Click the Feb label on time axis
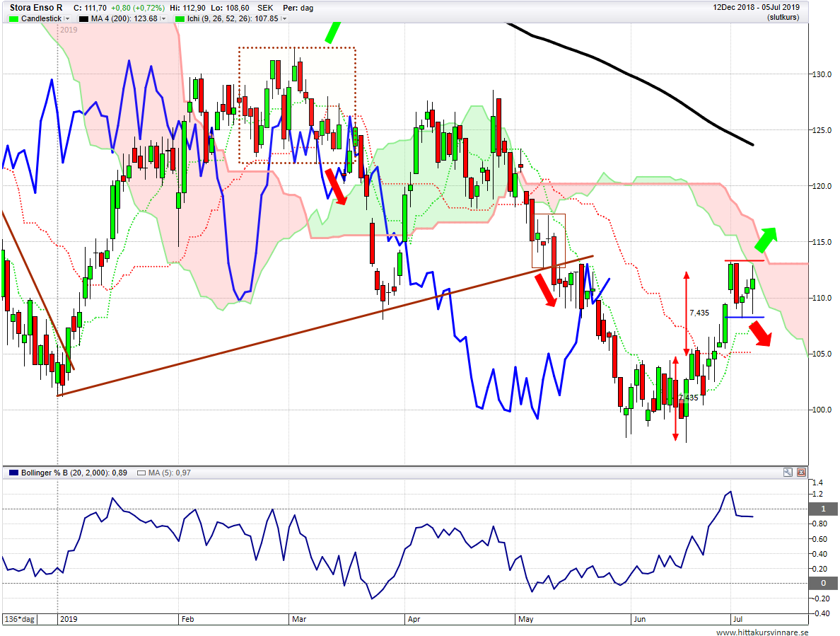 (187, 619)
